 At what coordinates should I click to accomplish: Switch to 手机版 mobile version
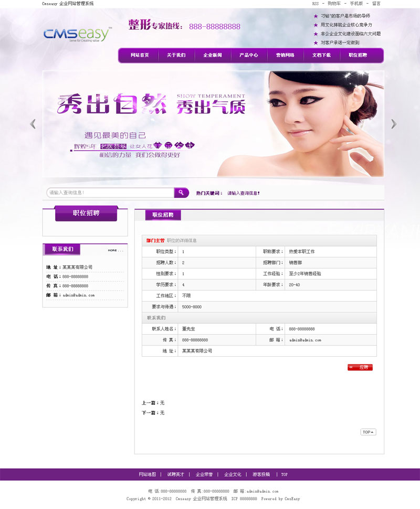pyautogui.click(x=356, y=4)
